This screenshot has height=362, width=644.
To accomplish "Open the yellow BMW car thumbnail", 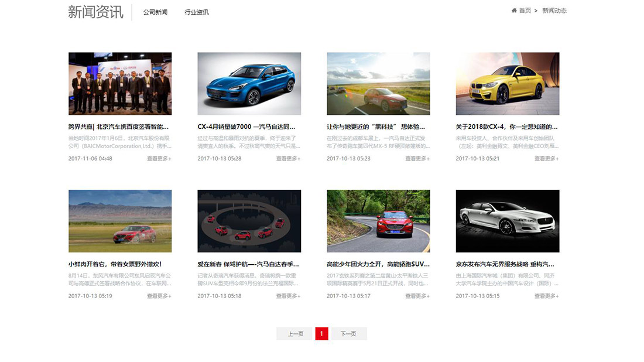I will click(x=508, y=84).
